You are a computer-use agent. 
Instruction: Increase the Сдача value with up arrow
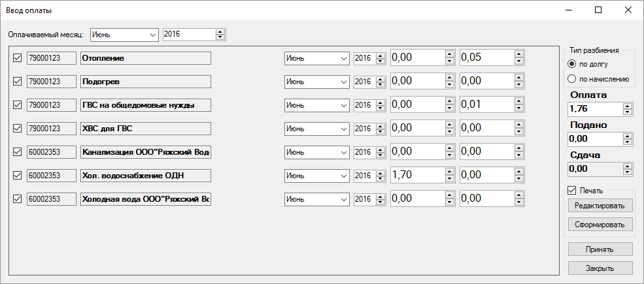(x=628, y=166)
